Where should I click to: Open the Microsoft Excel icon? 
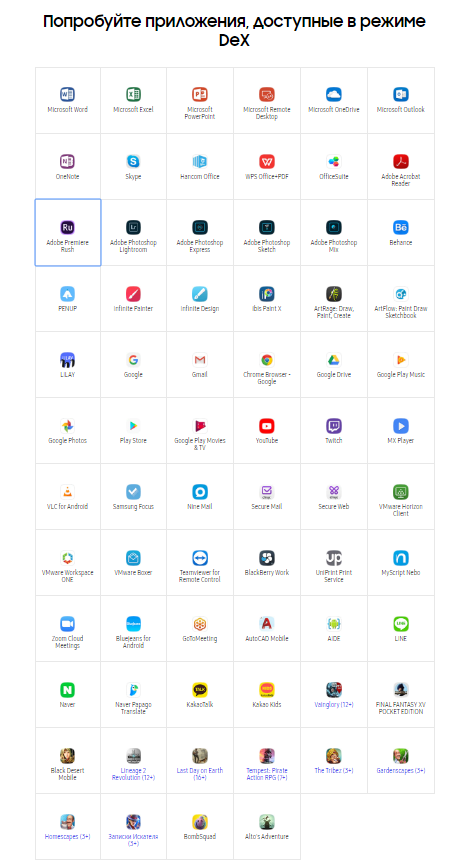coord(133,94)
